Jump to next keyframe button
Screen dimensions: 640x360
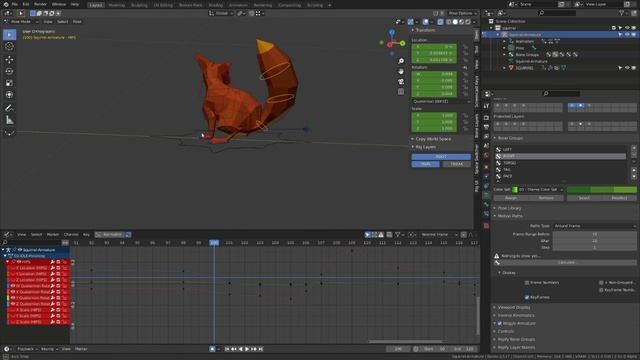(x=253, y=349)
